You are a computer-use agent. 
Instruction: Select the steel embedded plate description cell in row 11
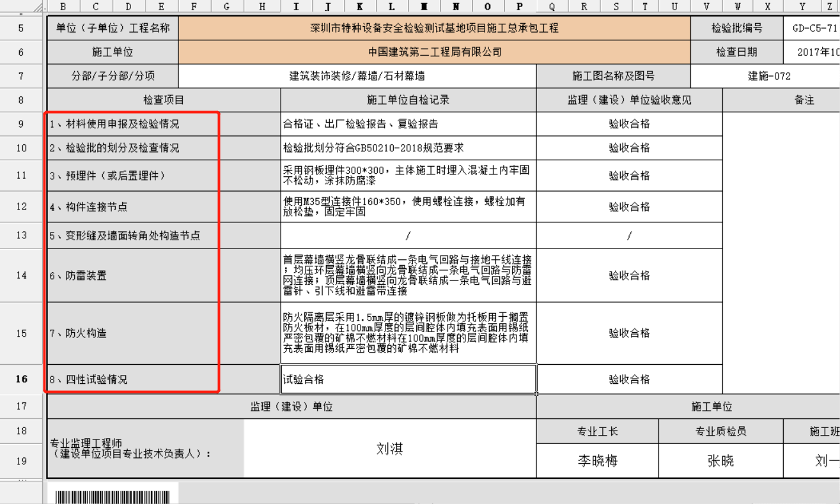(x=408, y=176)
